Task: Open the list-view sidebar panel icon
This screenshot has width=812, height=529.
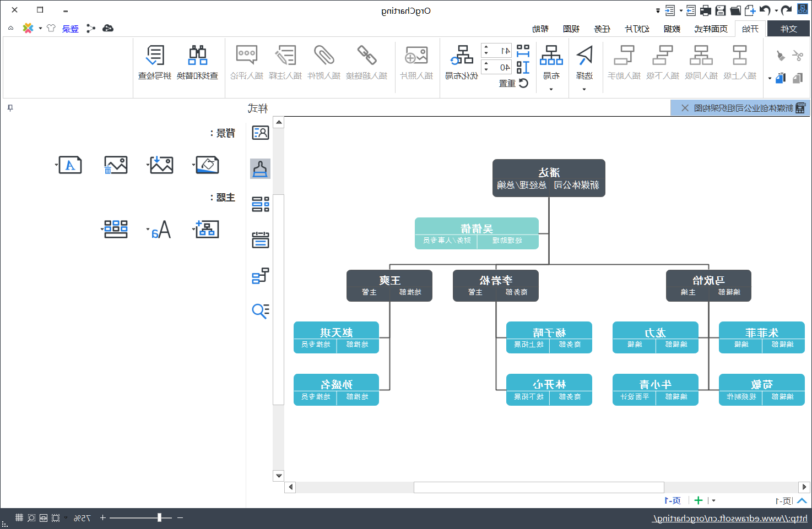Action: click(261, 204)
